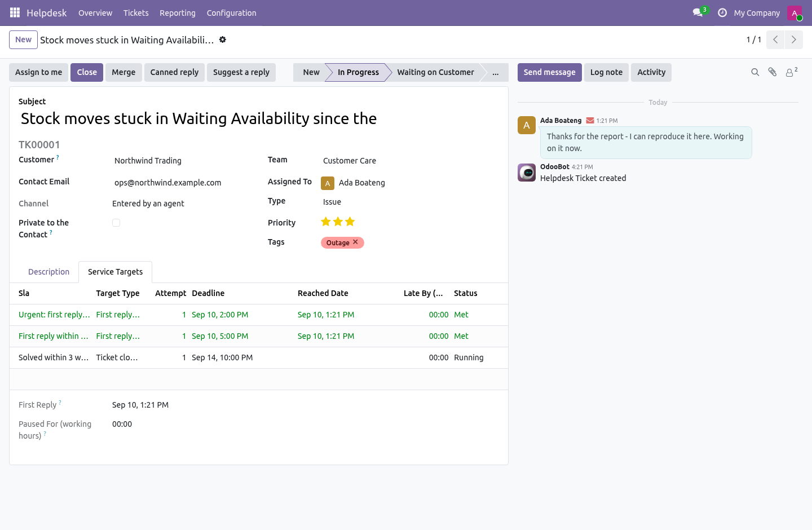Screen dimensions: 812x530
Task: Open the My Company switcher
Action: pyautogui.click(x=757, y=13)
